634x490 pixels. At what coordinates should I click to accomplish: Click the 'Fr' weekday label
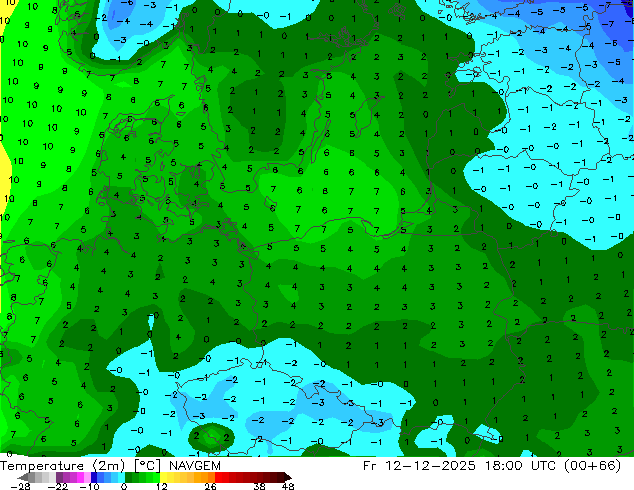(x=370, y=466)
